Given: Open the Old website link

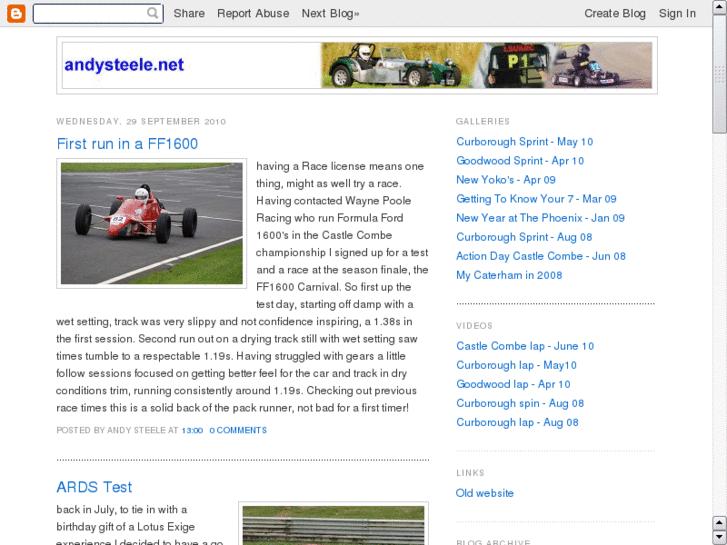Looking at the screenshot, I should pos(485,493).
